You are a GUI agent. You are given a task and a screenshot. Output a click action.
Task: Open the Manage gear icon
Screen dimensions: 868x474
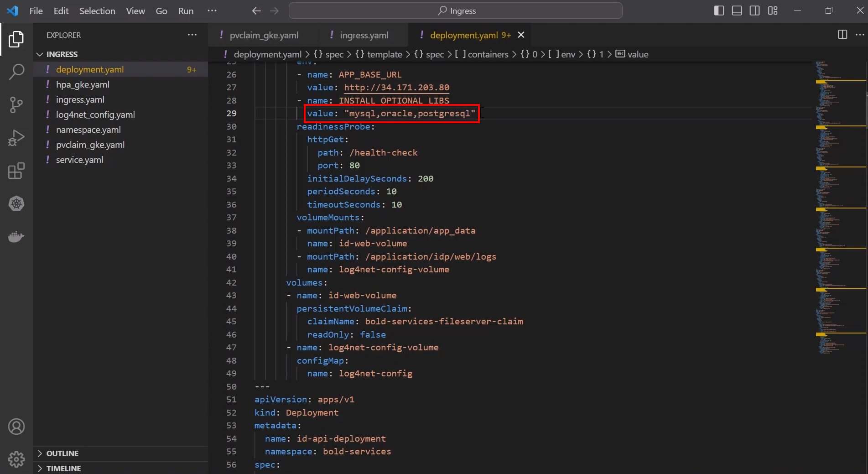[x=16, y=459]
